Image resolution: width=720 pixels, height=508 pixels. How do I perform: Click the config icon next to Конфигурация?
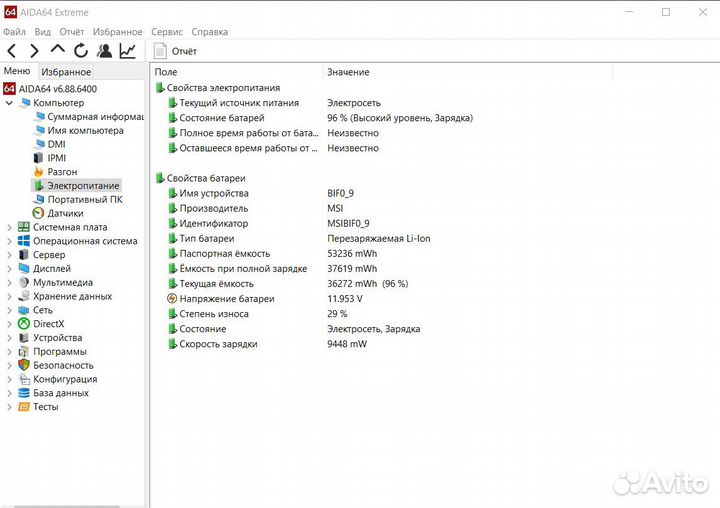24,379
